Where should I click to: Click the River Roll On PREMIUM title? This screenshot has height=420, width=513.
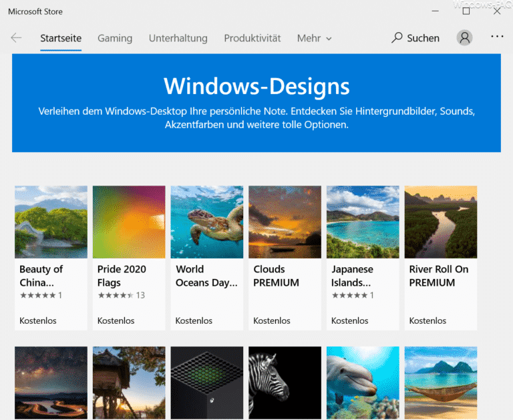click(439, 276)
